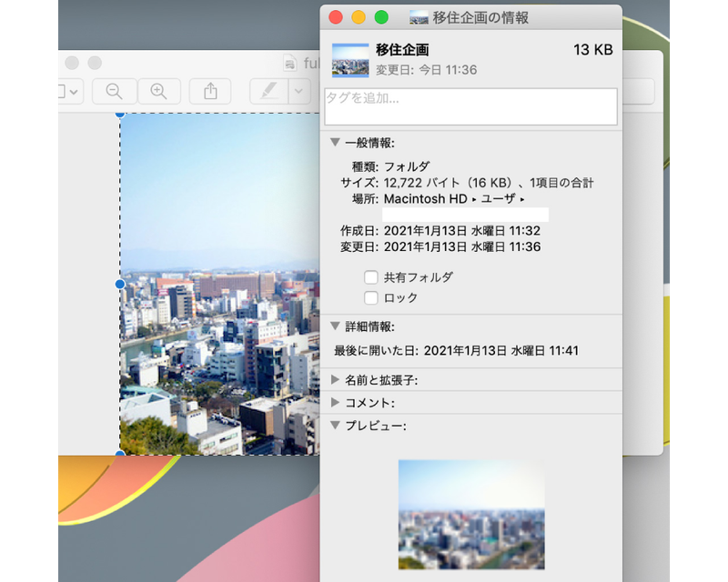Click the title bar proxy icon of 移住企画の情報
Viewport: 728px width, 582px height.
(419, 17)
